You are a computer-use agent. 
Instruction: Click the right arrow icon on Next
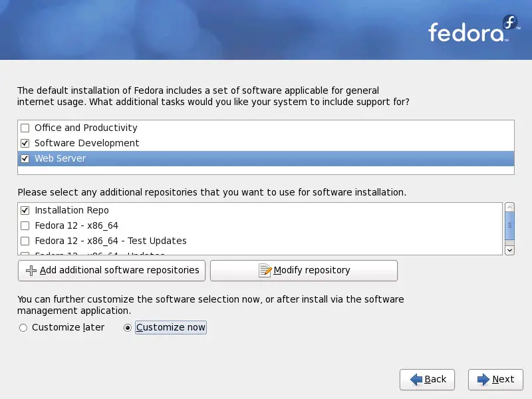click(483, 379)
